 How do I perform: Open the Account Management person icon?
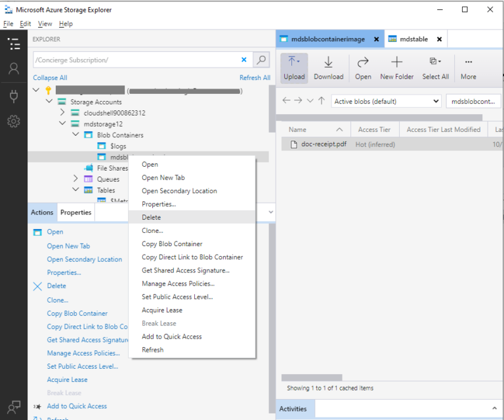point(14,68)
